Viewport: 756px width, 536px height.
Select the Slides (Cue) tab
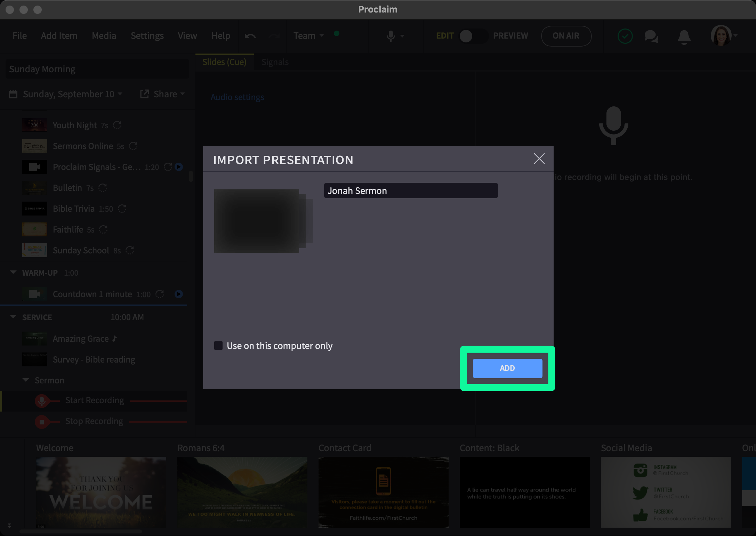(224, 62)
